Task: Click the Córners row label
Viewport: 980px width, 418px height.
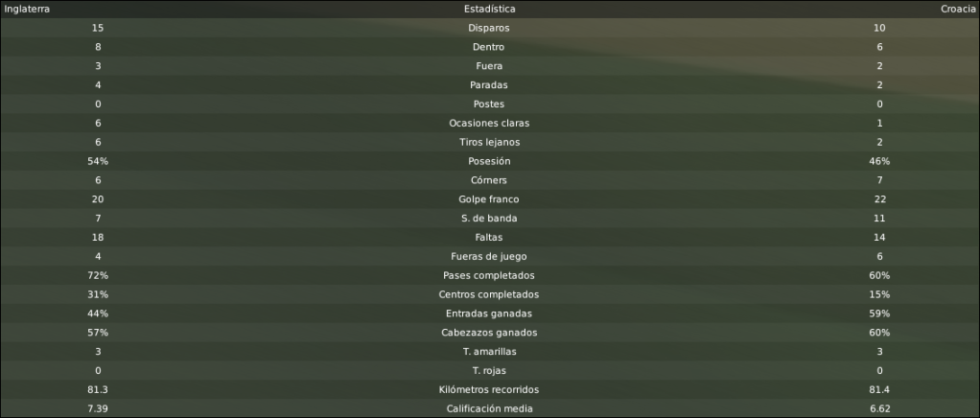Action: pos(489,180)
